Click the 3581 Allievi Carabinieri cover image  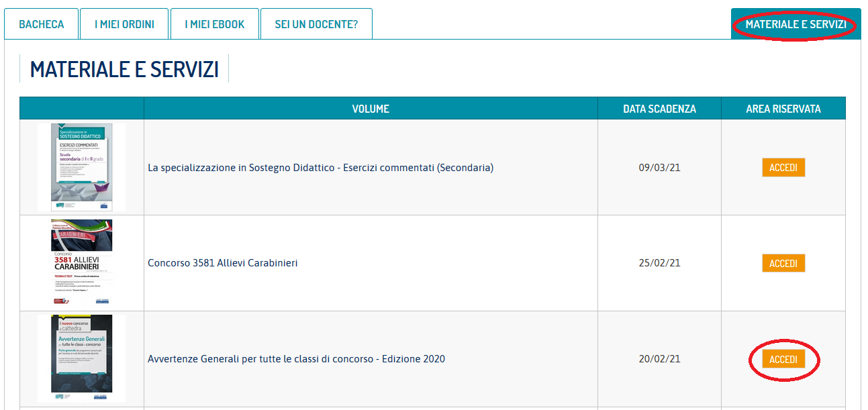pos(82,263)
